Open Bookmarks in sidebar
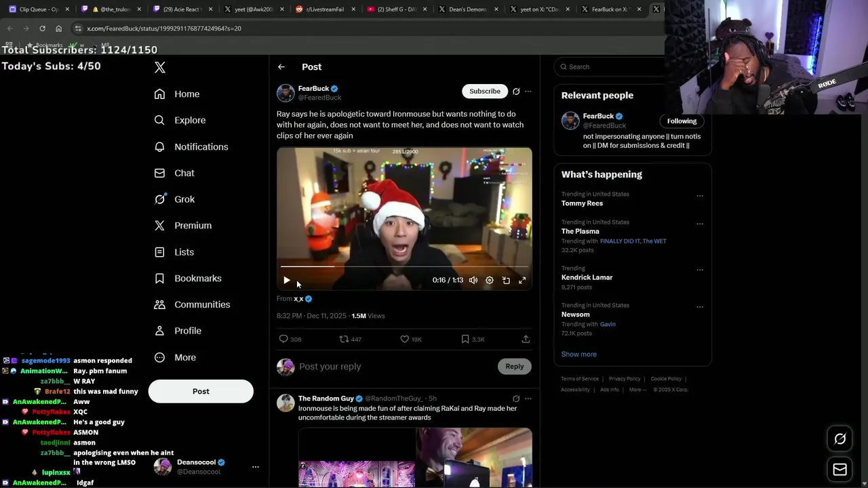The width and height of the screenshot is (868, 488). (x=188, y=279)
